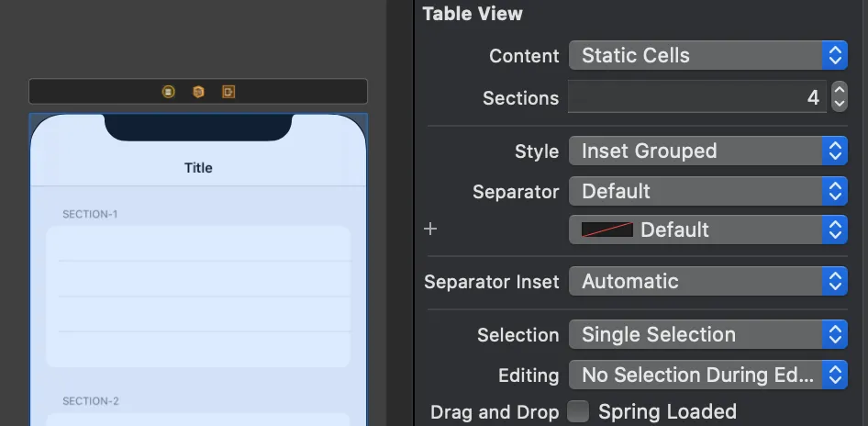Open the Style Inset Grouped dropdown
868x426 pixels.
point(707,151)
